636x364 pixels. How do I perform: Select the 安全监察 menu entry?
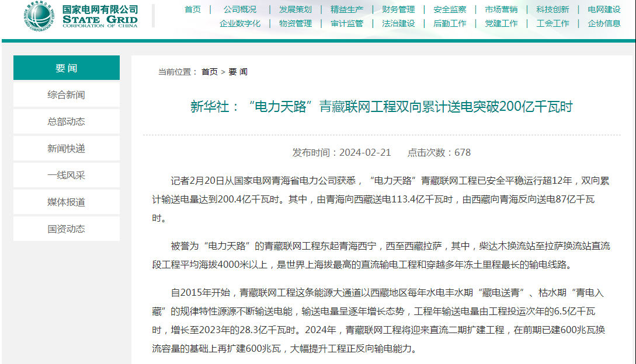click(450, 9)
